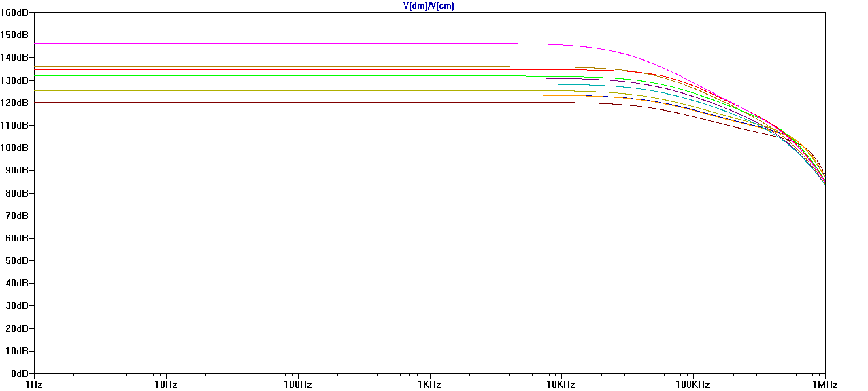Click the 150dB vertical axis label
The height and width of the screenshot is (391, 868).
(x=14, y=35)
